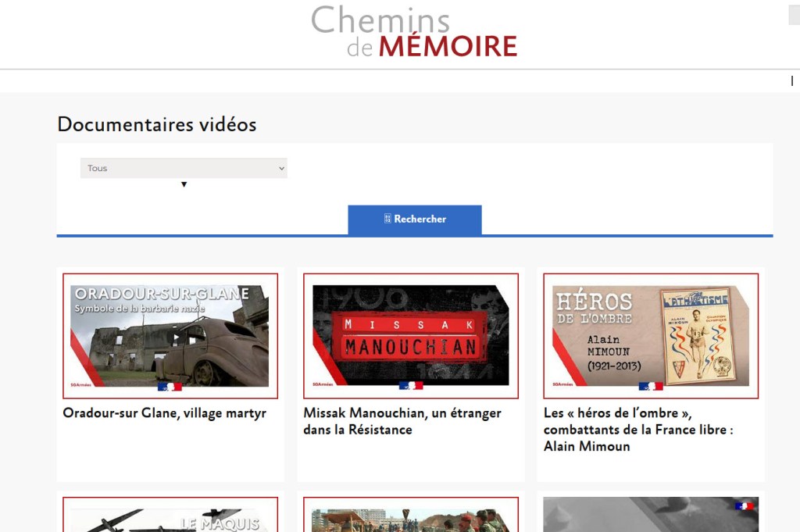Click the chevron arrow of the Tous select box
Image resolution: width=800 pixels, height=532 pixels.
[281, 168]
